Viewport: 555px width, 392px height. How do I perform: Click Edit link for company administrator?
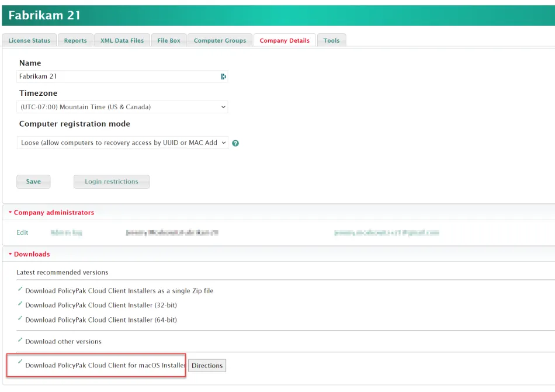coord(22,233)
